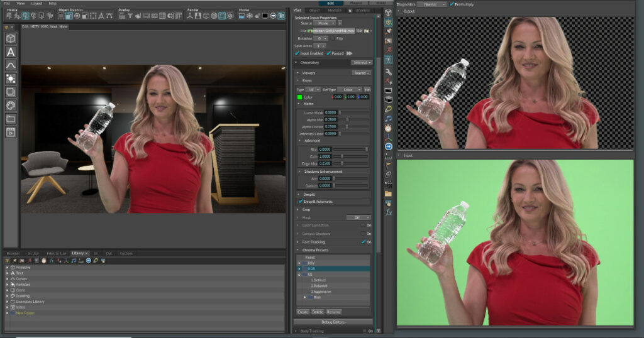Open the Layout menu
644x338 pixels.
(x=36, y=3)
